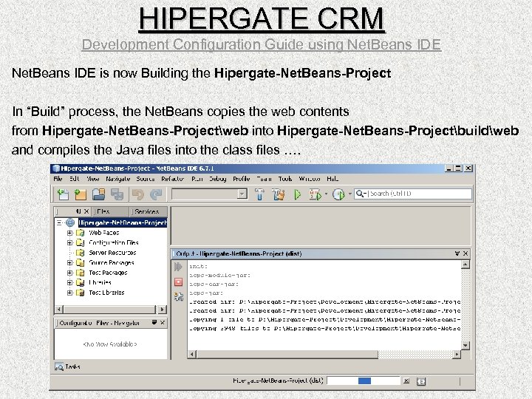Viewport: 532px width, 399px height.
Task: Expand the Libraries tree node
Action: click(x=69, y=282)
